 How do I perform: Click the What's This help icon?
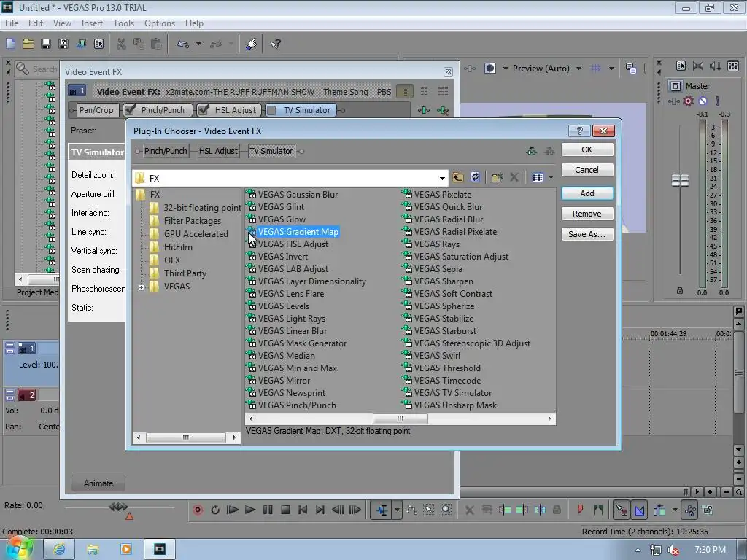(275, 44)
